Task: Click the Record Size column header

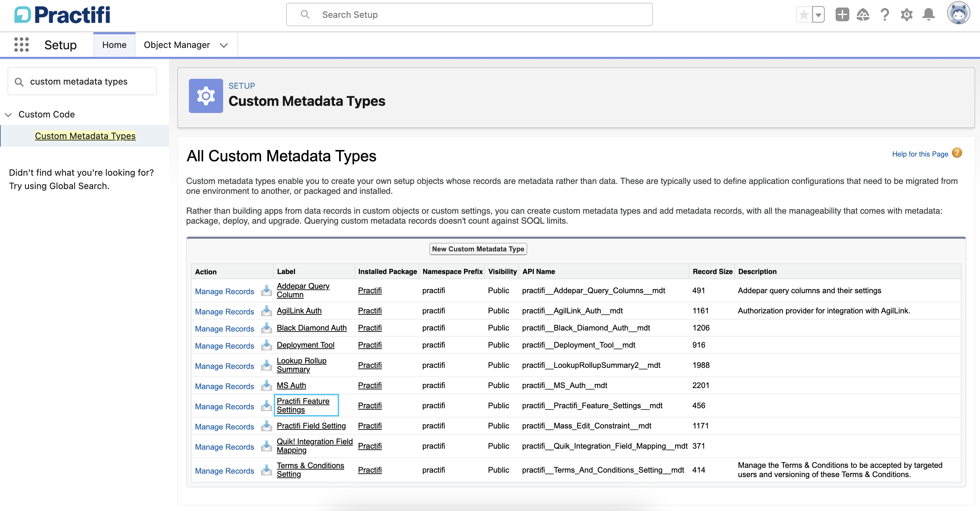Action: tap(712, 272)
